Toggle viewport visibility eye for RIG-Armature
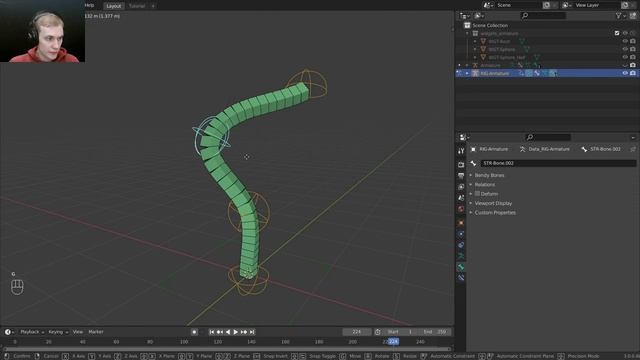640x360 pixels. (625, 73)
